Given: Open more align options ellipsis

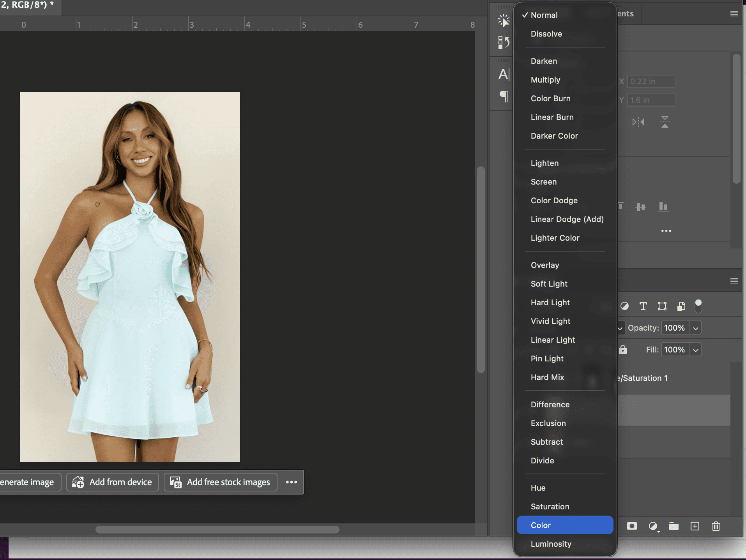Looking at the screenshot, I should click(x=666, y=231).
